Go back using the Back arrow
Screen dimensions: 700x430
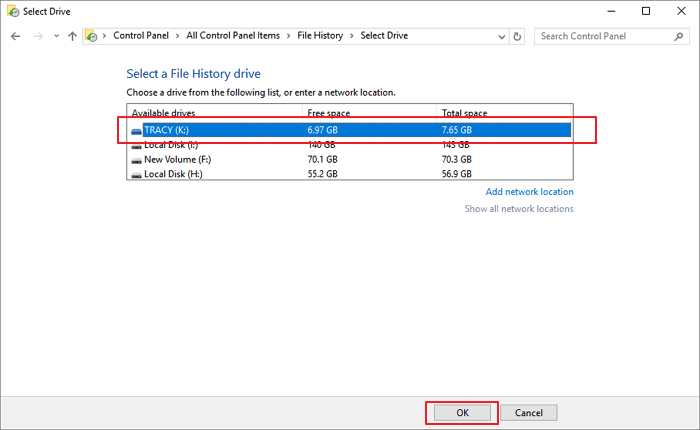click(16, 36)
